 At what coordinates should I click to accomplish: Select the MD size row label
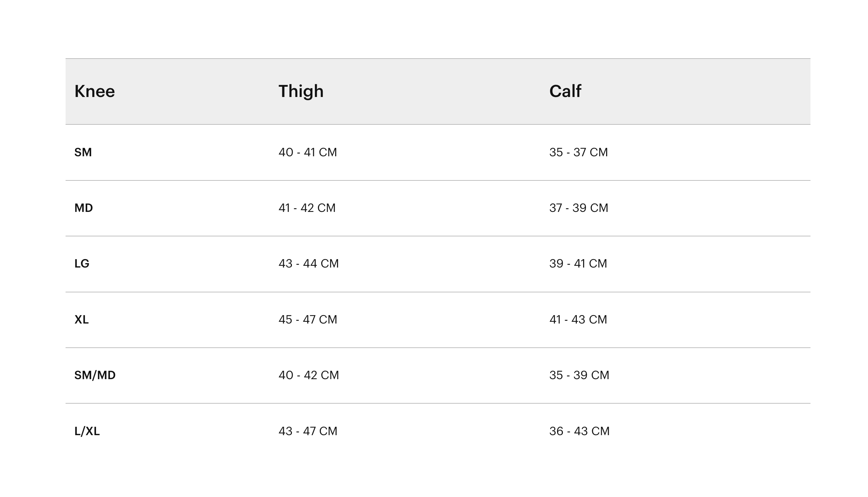(x=84, y=208)
